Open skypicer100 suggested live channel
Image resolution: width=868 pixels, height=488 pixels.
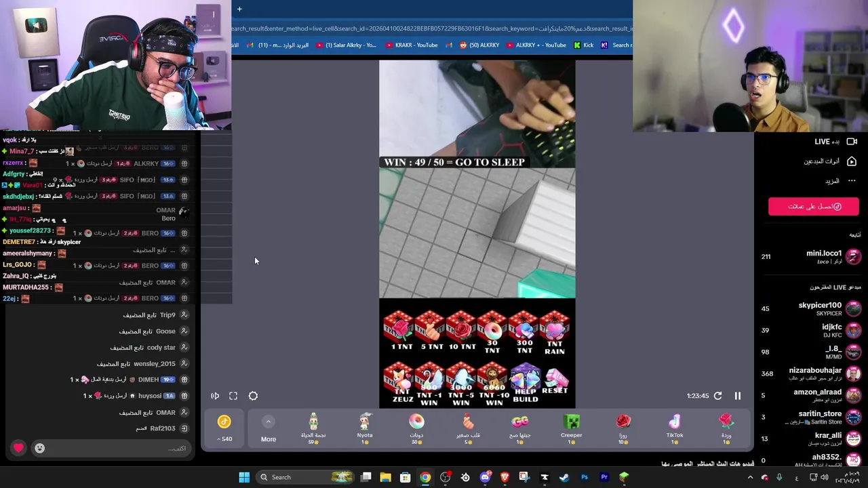(x=810, y=308)
